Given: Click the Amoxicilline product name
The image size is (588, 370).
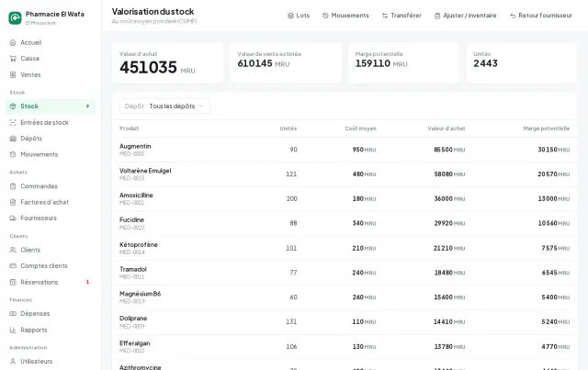Looking at the screenshot, I should [x=136, y=195].
